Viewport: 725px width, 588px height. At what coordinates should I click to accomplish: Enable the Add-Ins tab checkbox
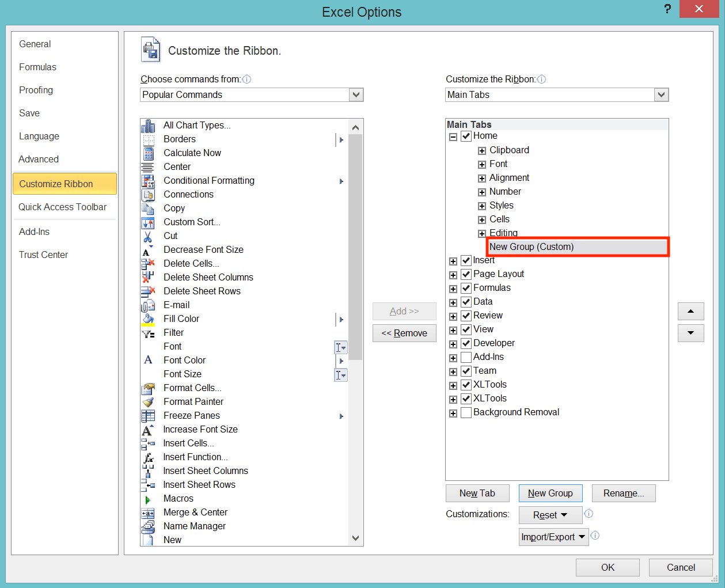point(466,358)
